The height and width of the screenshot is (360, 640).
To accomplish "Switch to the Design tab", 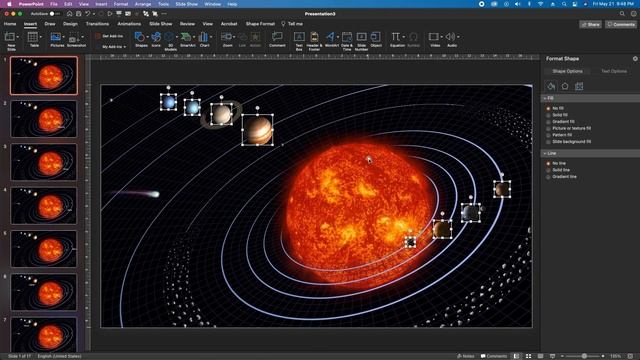I will pos(70,24).
